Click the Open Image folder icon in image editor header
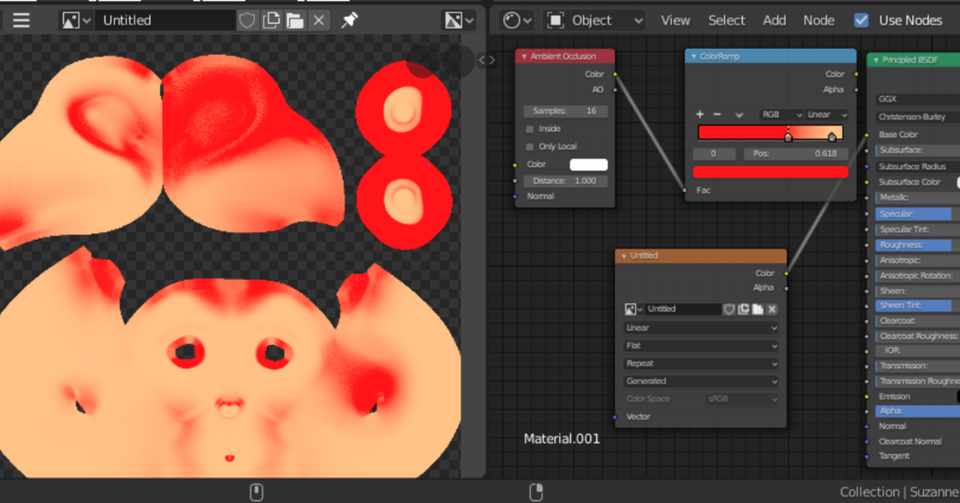Screen dimensions: 960x503 (x=295, y=20)
